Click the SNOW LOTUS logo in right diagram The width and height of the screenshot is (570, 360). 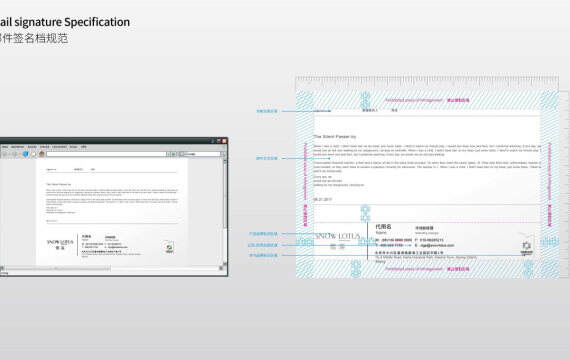click(338, 240)
